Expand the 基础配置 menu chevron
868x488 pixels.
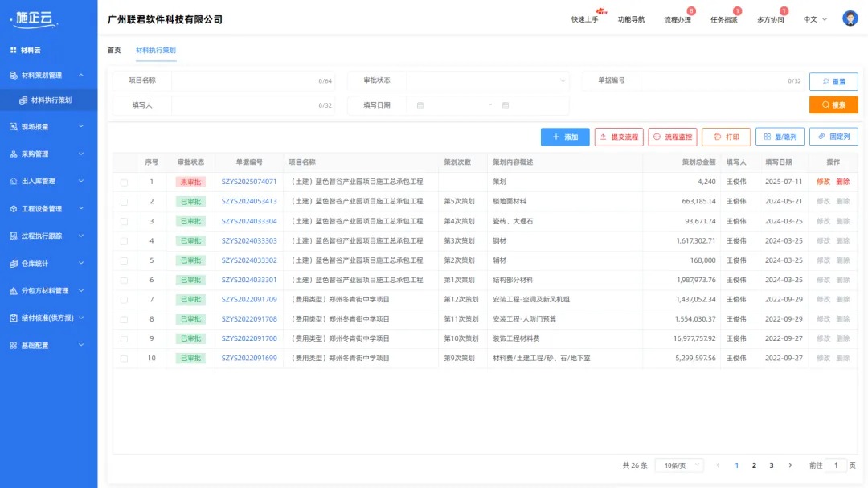click(x=81, y=345)
